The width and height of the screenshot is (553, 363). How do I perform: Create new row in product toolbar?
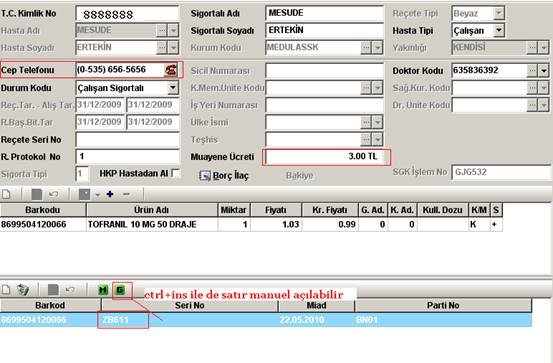[x=6, y=194]
